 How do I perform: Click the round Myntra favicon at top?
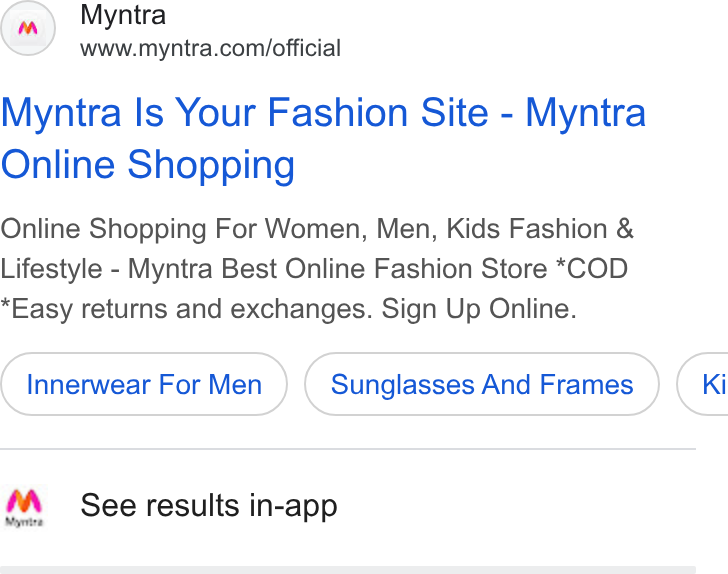28,28
